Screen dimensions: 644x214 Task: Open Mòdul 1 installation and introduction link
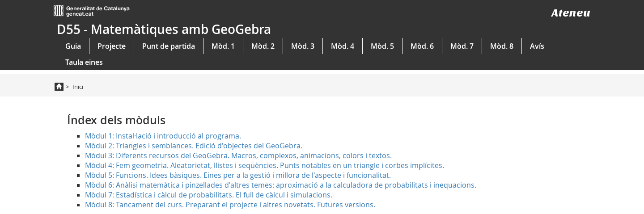point(163,136)
